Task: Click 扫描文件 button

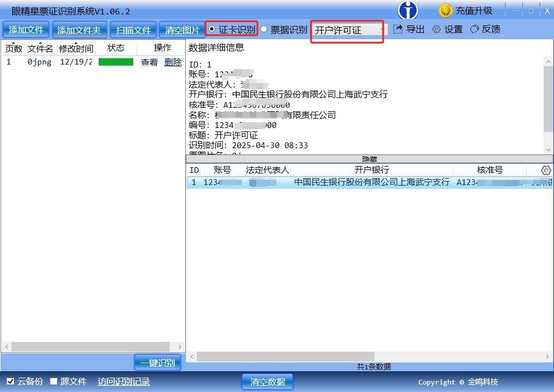Action: [x=133, y=30]
